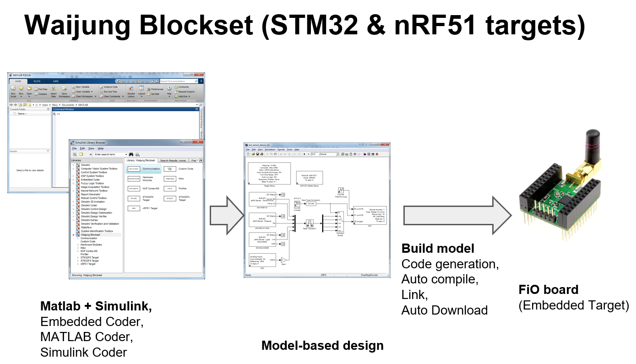This screenshot has height=364, width=636.
Task: Open the Clear Workspace dropdown
Action: tap(95, 97)
